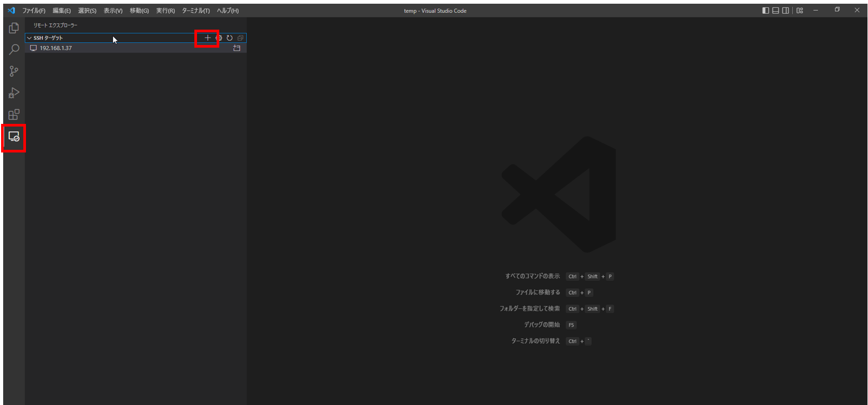Open the 実行(R) menu
The height and width of the screenshot is (405, 868).
point(165,11)
